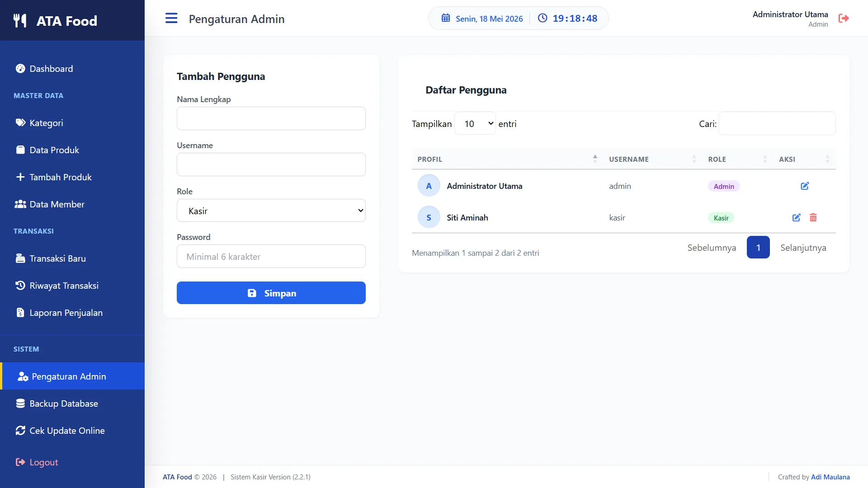Delete user Siti Aminah with trash icon

click(x=813, y=218)
